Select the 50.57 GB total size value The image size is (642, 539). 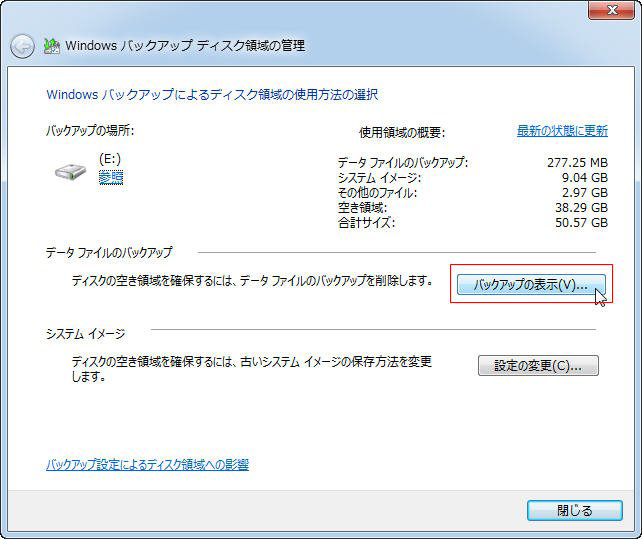tap(581, 223)
